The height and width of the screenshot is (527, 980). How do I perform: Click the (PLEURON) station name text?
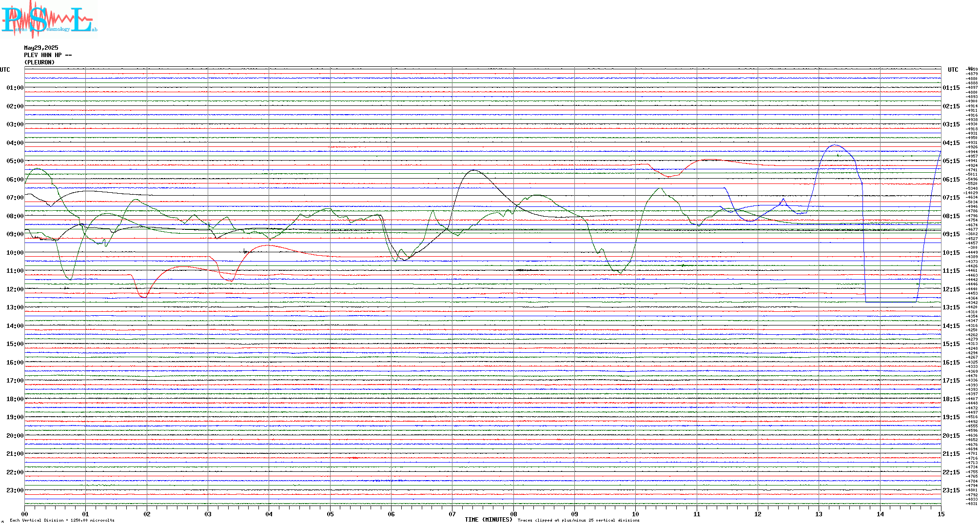(x=39, y=62)
